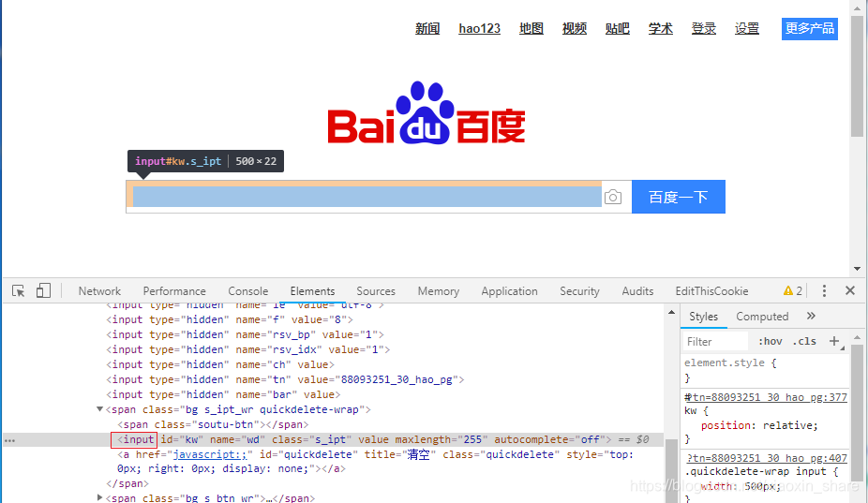Image resolution: width=868 pixels, height=503 pixels.
Task: Open the 贴吧 link
Action: [x=618, y=29]
